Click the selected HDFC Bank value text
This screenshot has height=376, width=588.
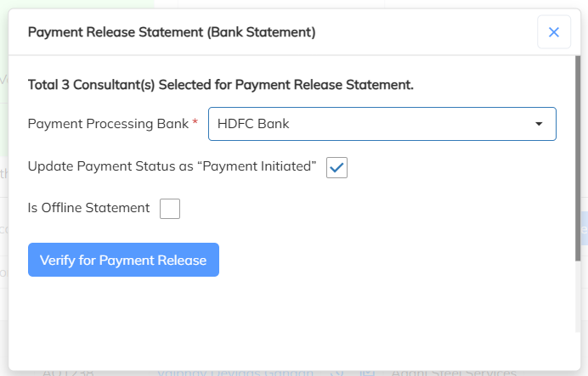pos(253,124)
